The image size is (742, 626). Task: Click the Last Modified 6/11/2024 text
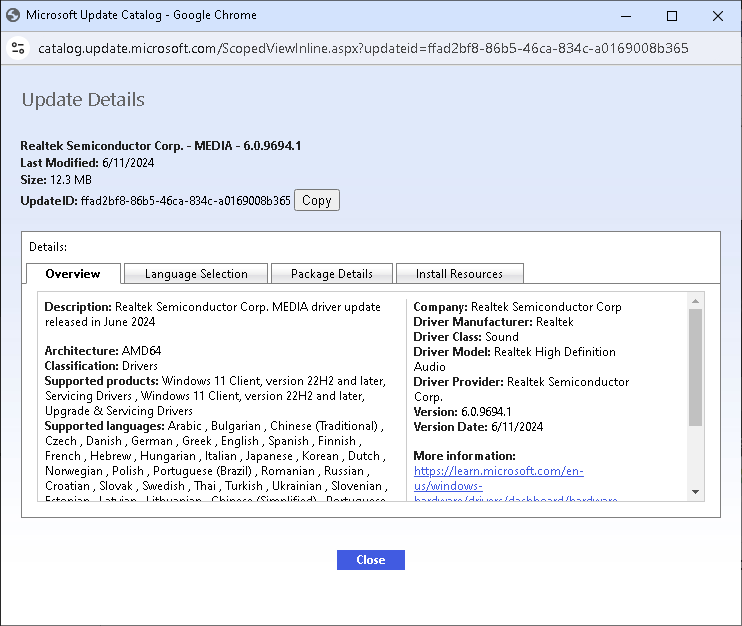pyautogui.click(x=87, y=163)
